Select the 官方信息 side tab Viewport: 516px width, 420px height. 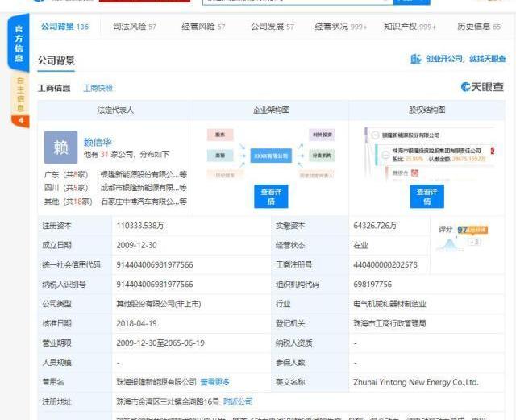tap(19, 43)
